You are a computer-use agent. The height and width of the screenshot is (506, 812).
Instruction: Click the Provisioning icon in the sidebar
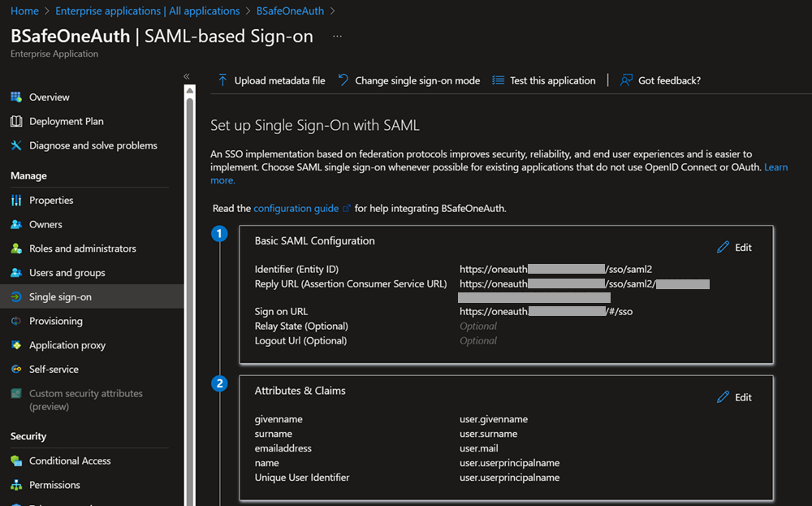[15, 321]
